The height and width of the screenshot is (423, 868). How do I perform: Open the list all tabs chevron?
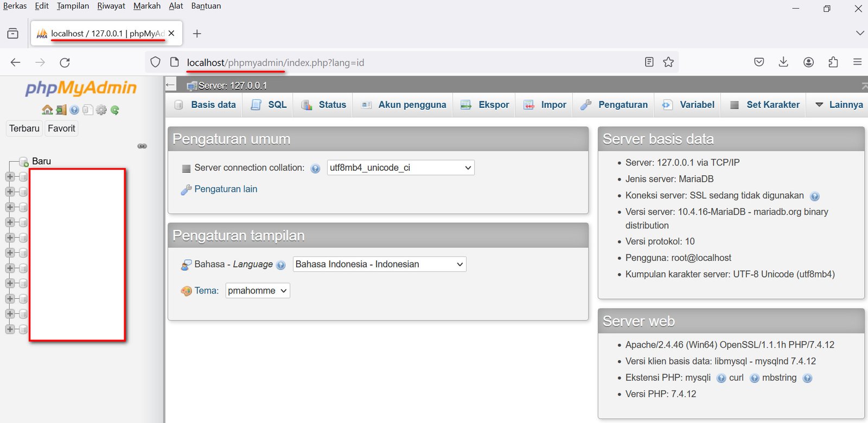coord(860,33)
